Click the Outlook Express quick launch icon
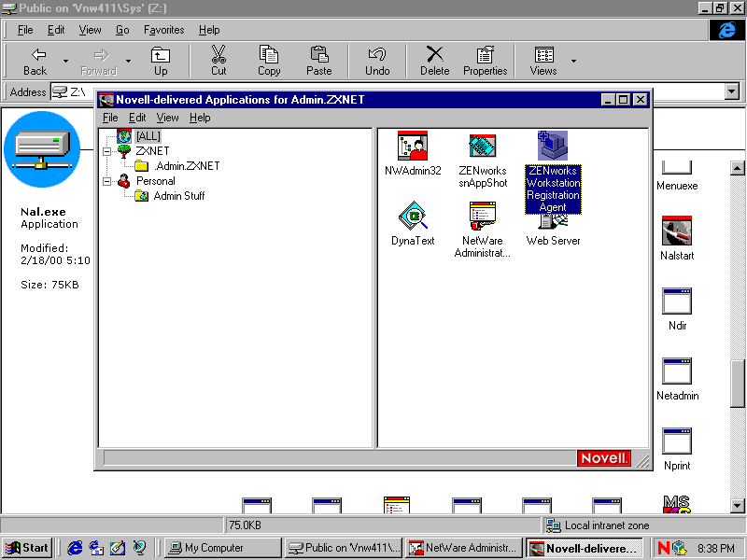 click(x=96, y=548)
